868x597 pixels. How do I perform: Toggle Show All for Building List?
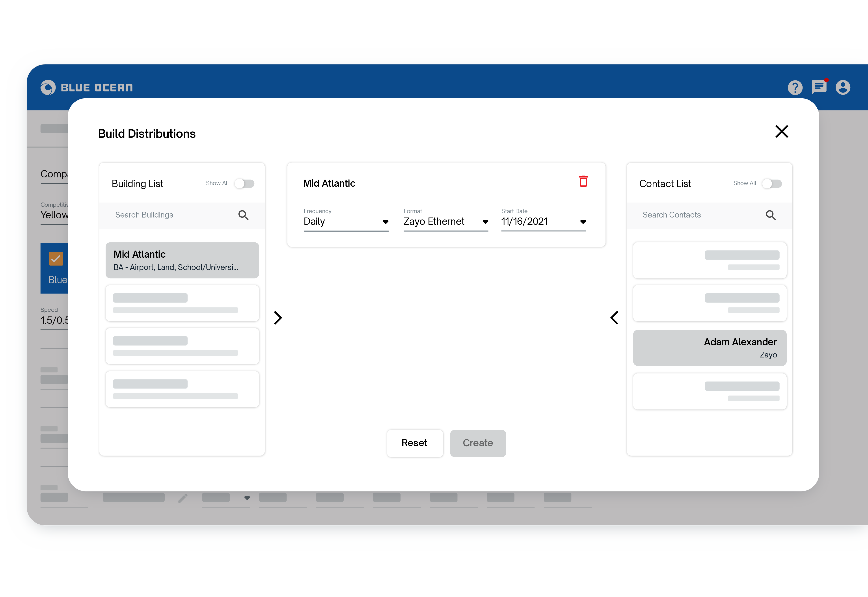245,184
